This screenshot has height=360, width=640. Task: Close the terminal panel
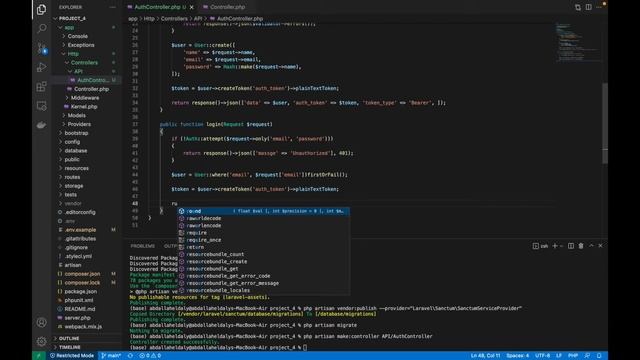point(600,246)
